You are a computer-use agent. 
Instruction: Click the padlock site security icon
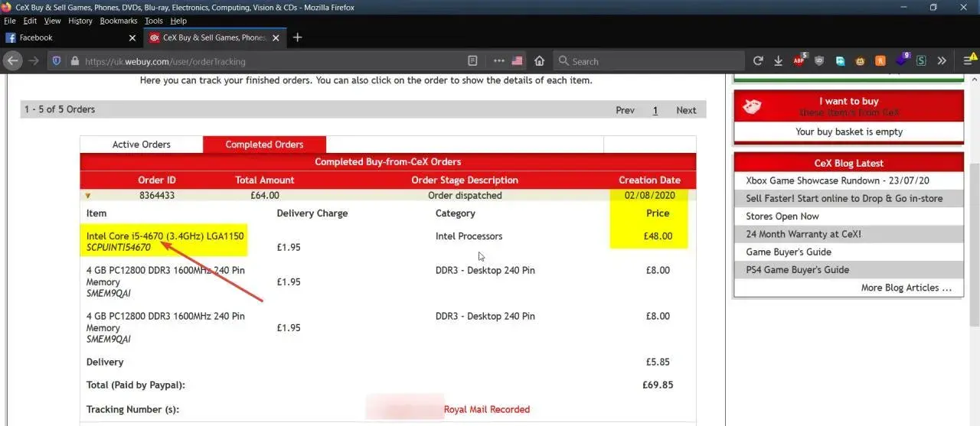[74, 61]
